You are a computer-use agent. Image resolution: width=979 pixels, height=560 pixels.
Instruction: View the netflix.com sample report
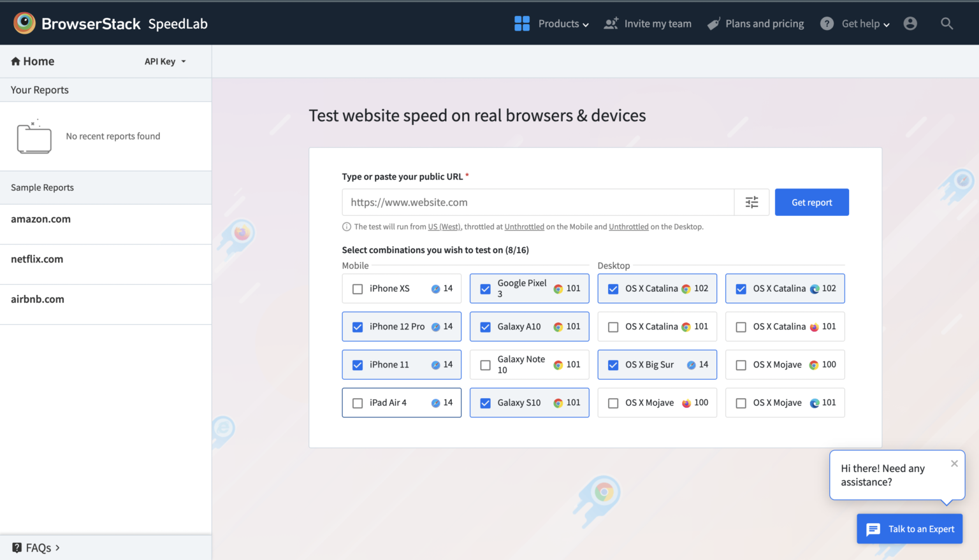[x=37, y=259]
